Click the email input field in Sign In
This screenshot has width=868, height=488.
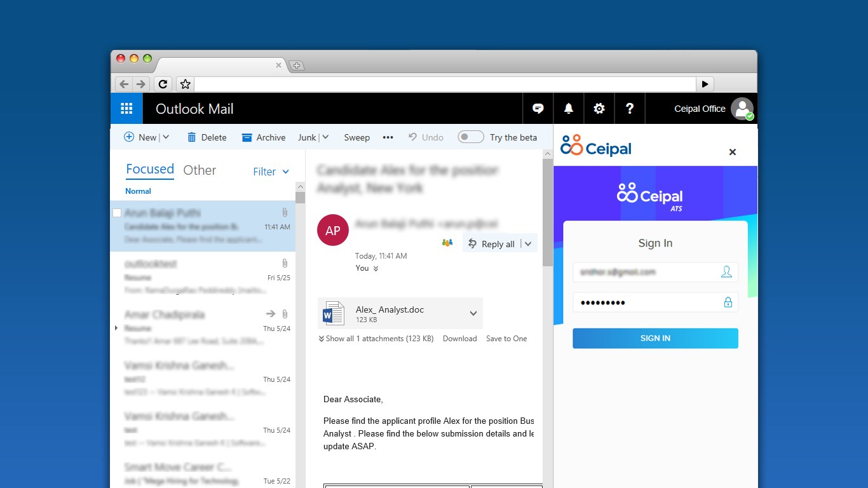click(x=655, y=272)
